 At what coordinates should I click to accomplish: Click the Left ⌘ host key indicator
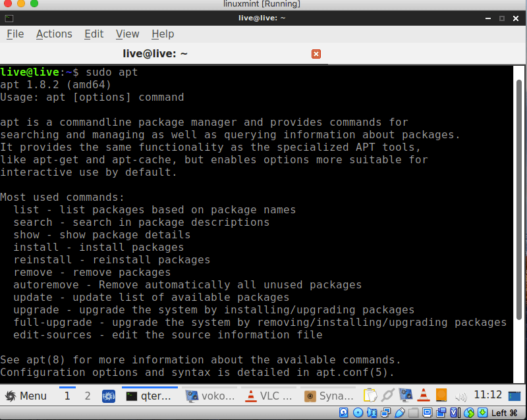pos(504,413)
